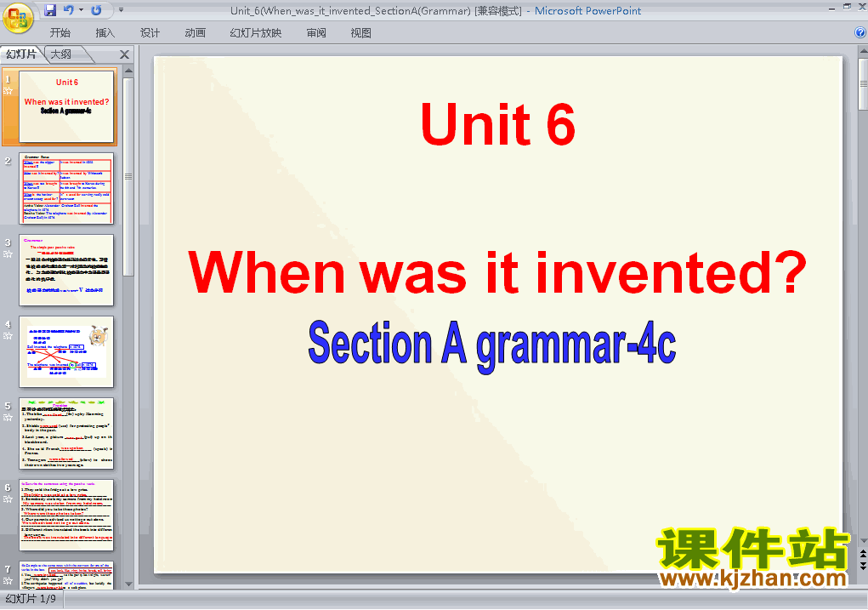
Task: Click the main editor scrollbar thumb
Action: pyautogui.click(x=863, y=83)
